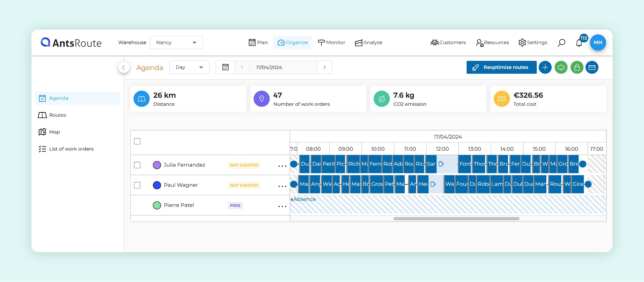Click the horizontal timeline scrollbar

[x=456, y=219]
